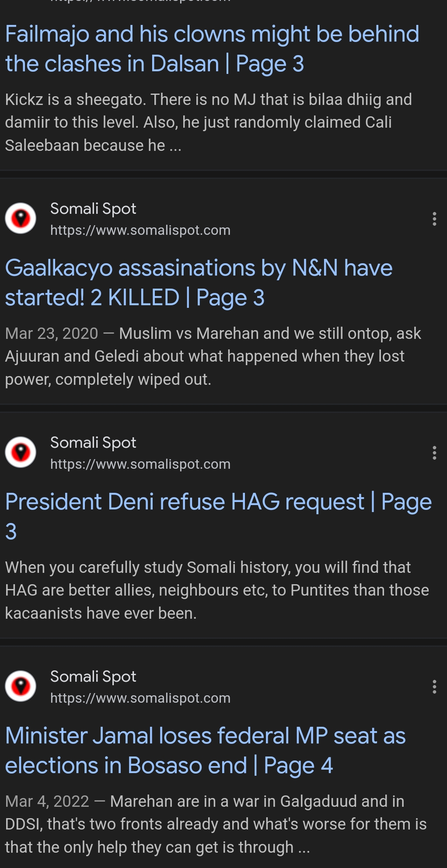Select snippet dated Mar 23, 2020
The width and height of the screenshot is (447, 868).
tap(213, 356)
